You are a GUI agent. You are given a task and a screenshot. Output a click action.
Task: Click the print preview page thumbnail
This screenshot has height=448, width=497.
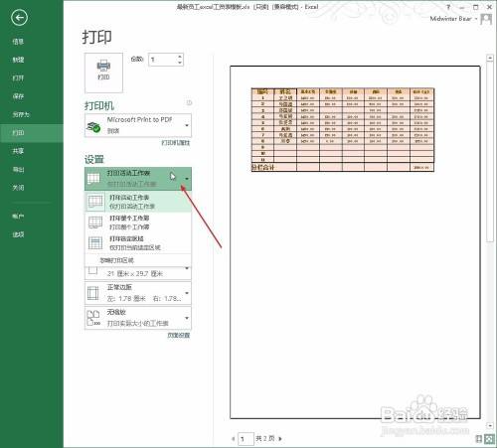[x=355, y=242]
